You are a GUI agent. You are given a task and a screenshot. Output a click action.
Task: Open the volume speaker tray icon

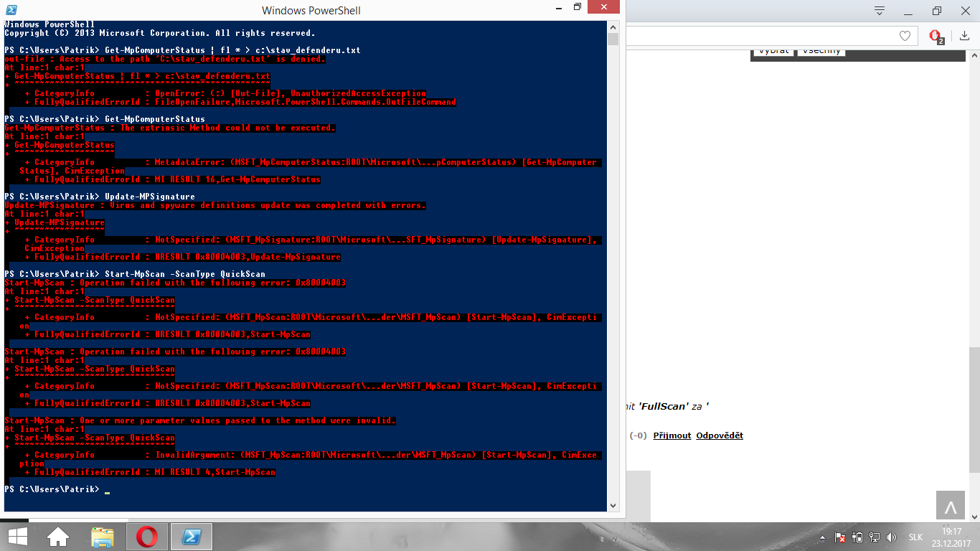[891, 537]
